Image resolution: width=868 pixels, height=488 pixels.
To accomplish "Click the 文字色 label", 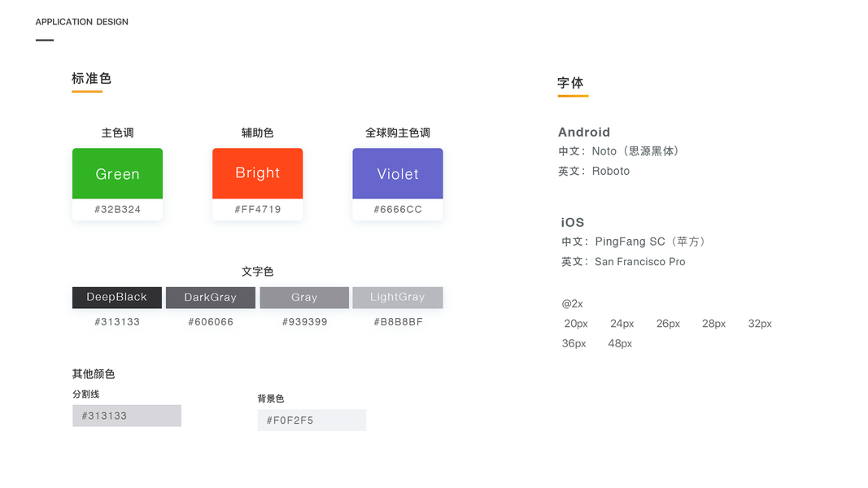I will [x=257, y=272].
